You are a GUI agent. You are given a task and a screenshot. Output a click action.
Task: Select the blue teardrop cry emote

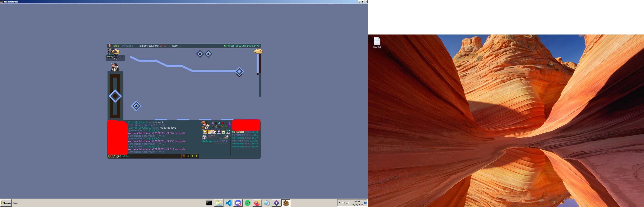coord(219,123)
